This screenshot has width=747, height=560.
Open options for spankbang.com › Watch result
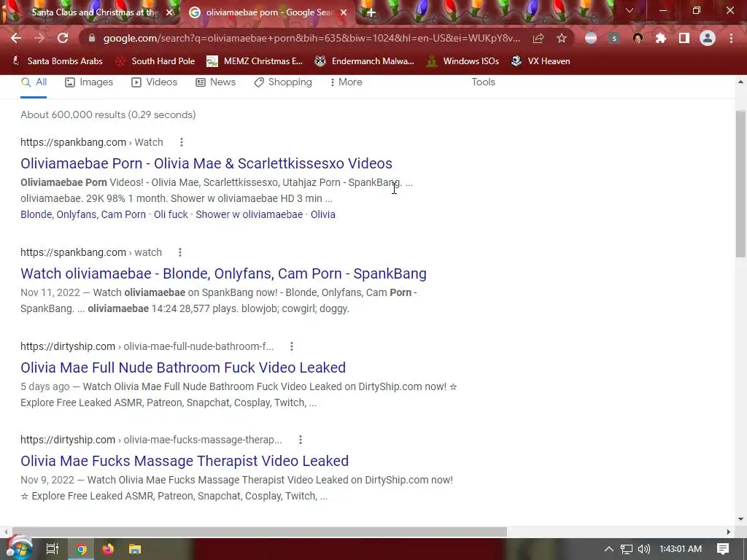(182, 142)
